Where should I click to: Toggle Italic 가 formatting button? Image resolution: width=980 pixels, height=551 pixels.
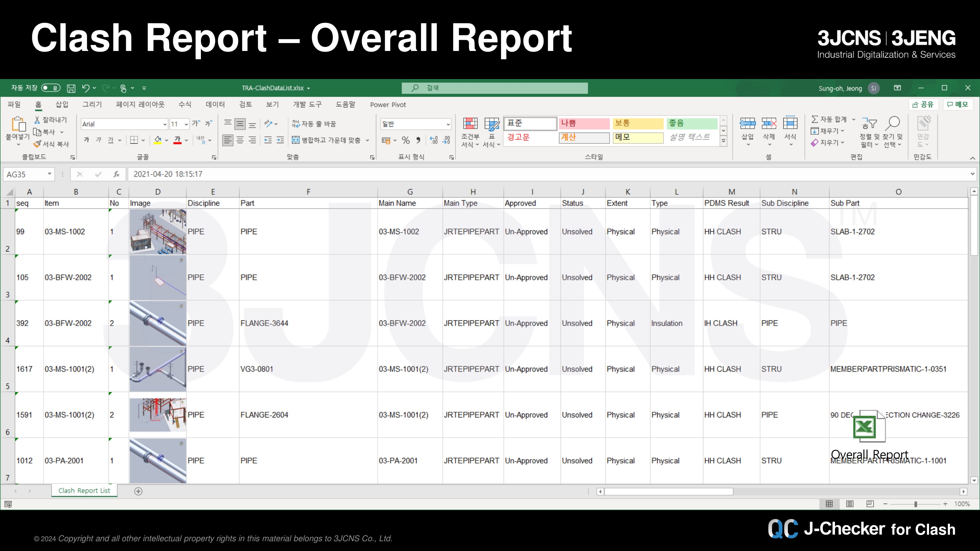(99, 140)
